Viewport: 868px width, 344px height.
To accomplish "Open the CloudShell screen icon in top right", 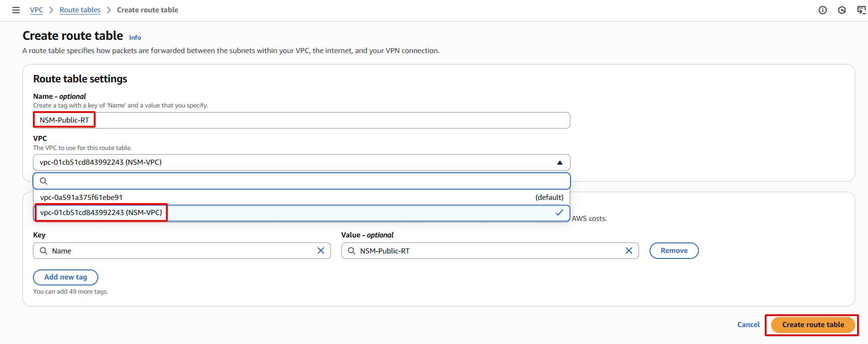I will pos(861,10).
